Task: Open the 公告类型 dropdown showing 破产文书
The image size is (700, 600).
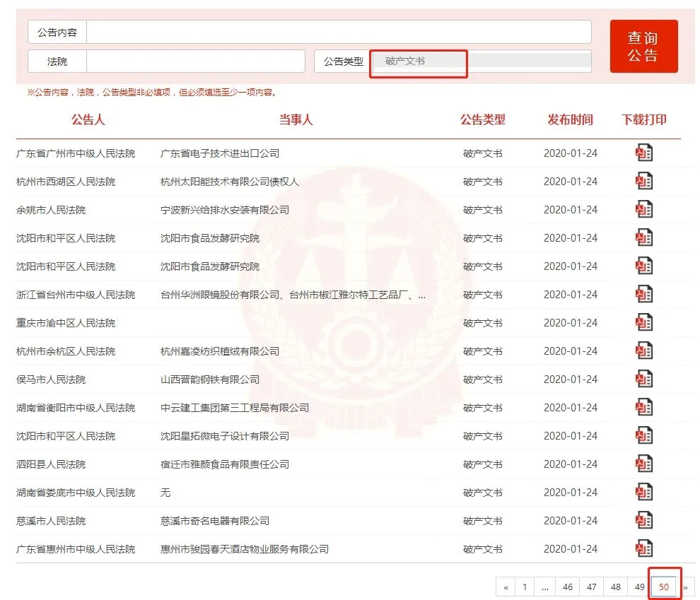Action: point(481,61)
